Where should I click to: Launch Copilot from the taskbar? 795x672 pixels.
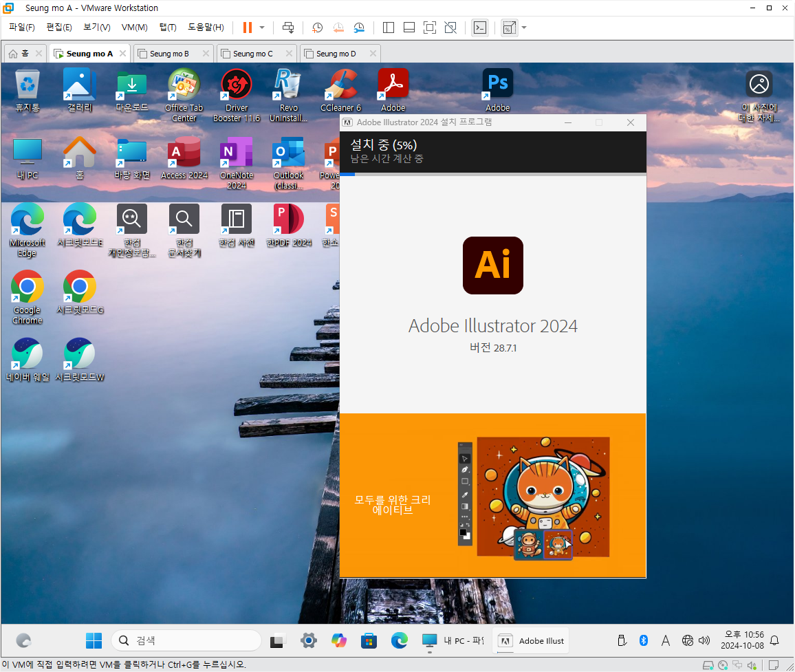tap(338, 640)
